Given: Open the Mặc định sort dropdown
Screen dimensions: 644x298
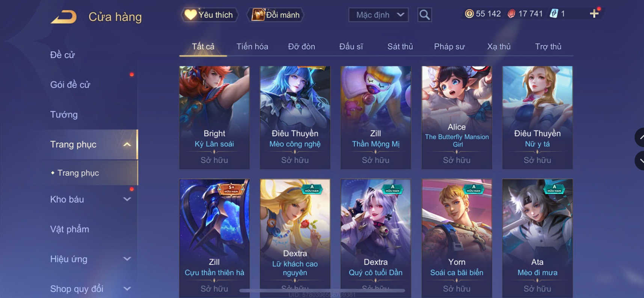Looking at the screenshot, I should click(379, 15).
